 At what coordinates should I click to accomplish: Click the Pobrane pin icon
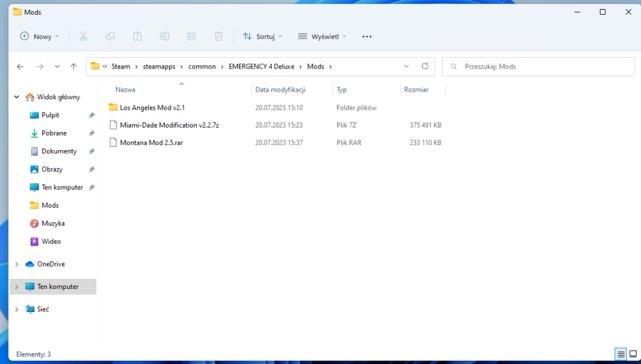(92, 133)
